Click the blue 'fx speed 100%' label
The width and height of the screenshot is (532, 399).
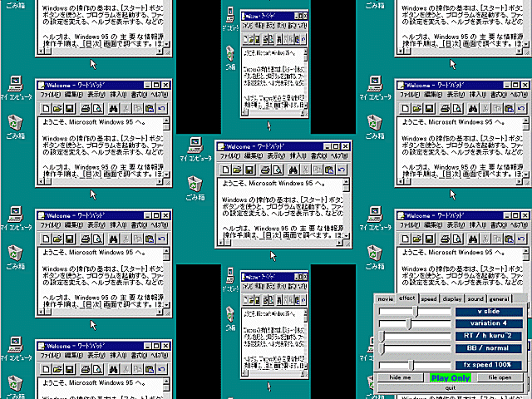point(489,365)
